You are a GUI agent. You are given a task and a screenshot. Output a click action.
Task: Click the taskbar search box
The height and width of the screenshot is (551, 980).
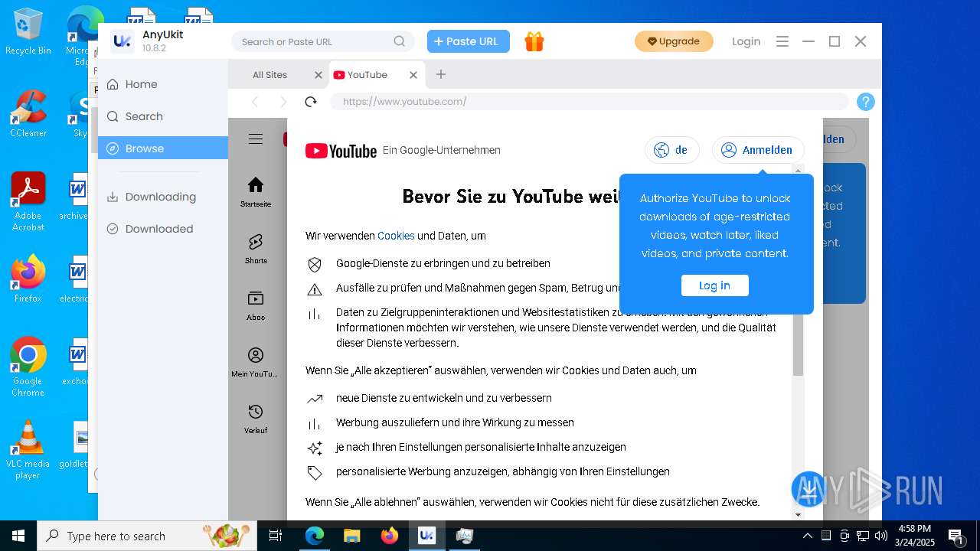coord(147,536)
